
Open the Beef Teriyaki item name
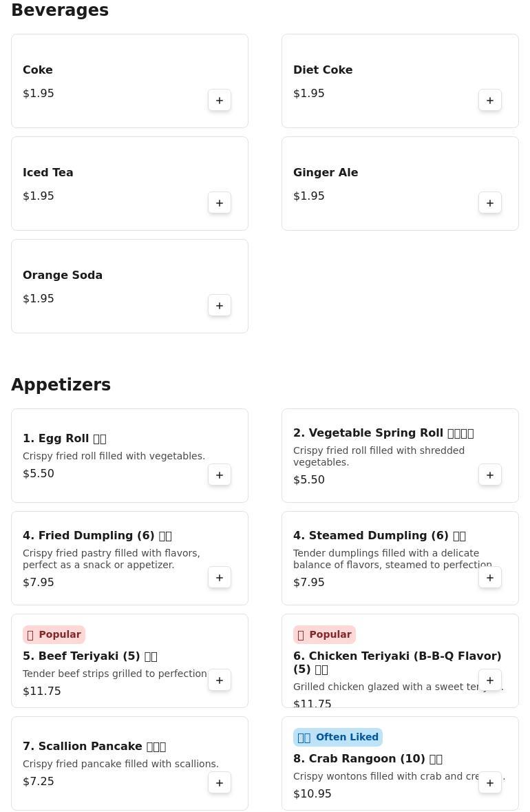click(x=90, y=656)
